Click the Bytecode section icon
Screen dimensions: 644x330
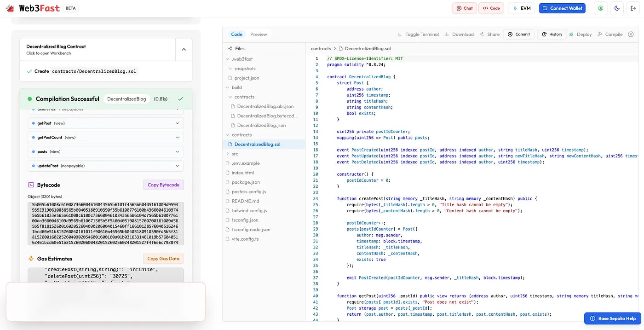[x=31, y=185]
